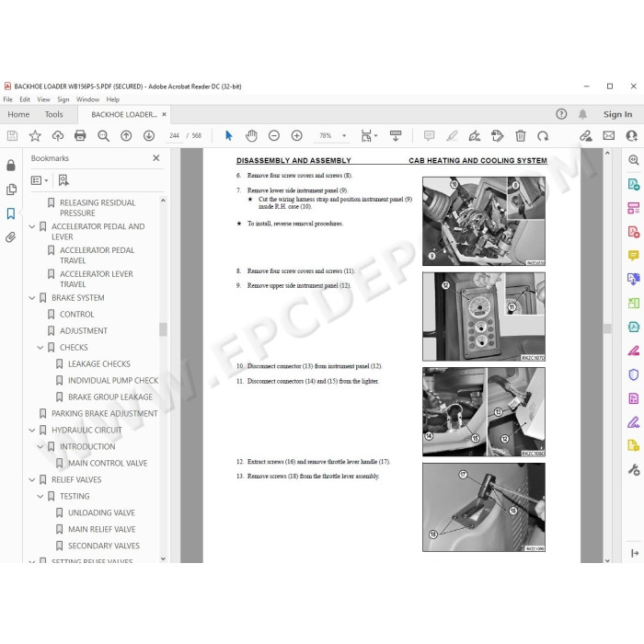
Task: Collapse INTRODUCTION bookmark group
Action: (40, 446)
